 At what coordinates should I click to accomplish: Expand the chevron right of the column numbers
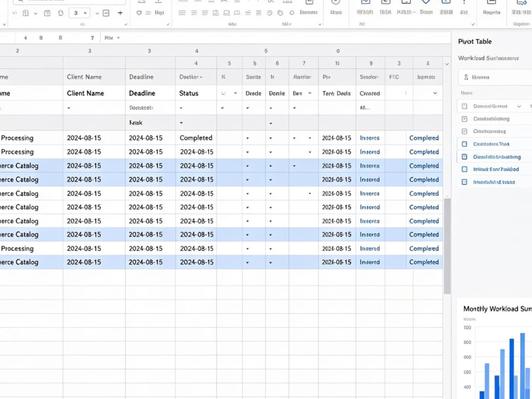click(x=447, y=64)
